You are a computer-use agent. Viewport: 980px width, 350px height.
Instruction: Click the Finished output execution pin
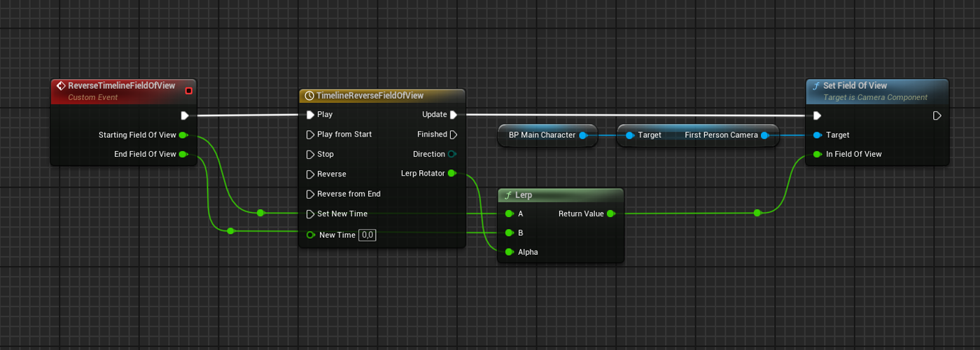[x=454, y=134]
